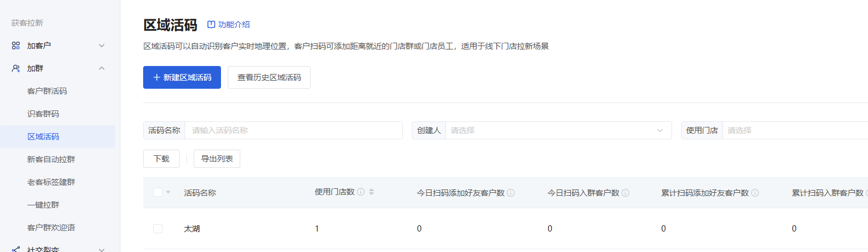Click 查看历史区域活码 button
Viewport: 868px width, 252px height.
click(x=269, y=77)
